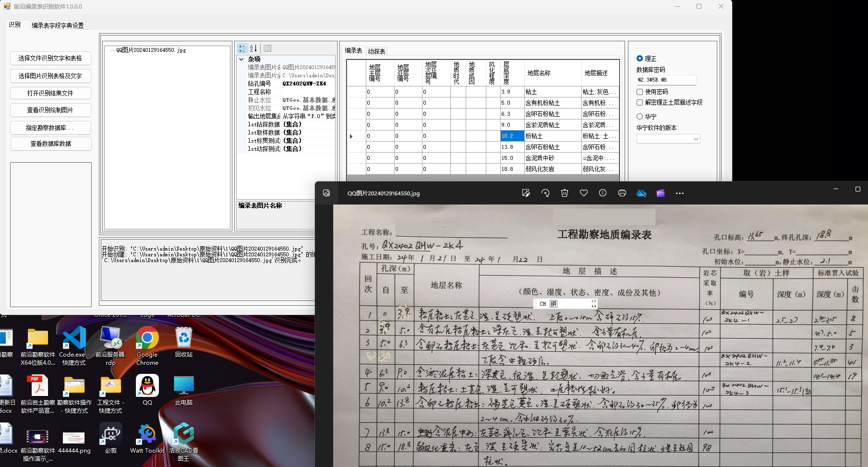Open 工程文件 快捷方式 folder on desktop
The height and width of the screenshot is (467, 868).
[x=110, y=394]
